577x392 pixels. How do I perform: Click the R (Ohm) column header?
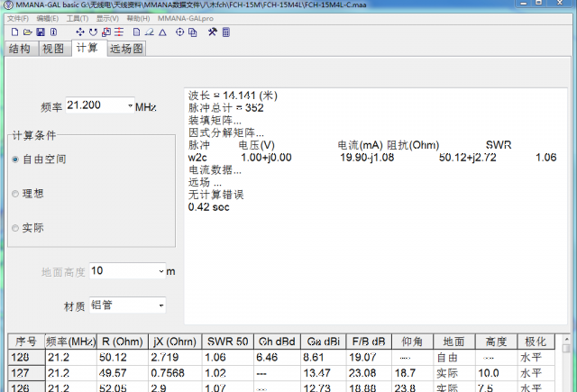[123, 342]
